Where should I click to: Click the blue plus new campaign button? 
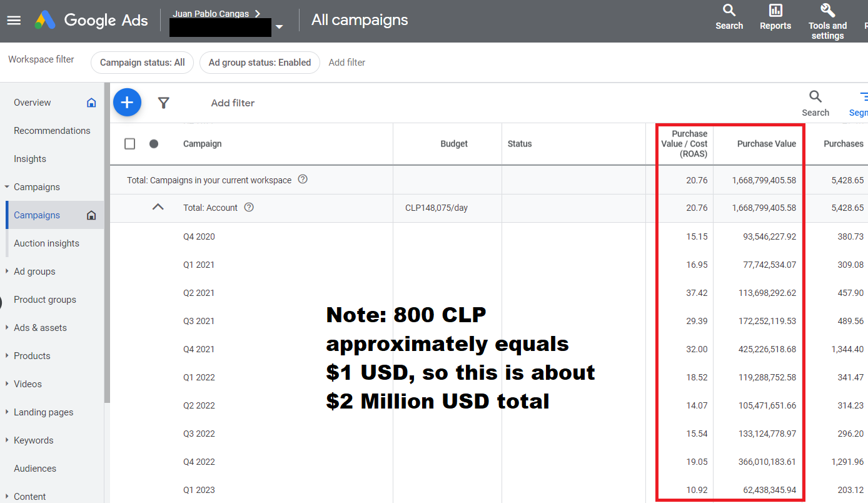point(127,102)
